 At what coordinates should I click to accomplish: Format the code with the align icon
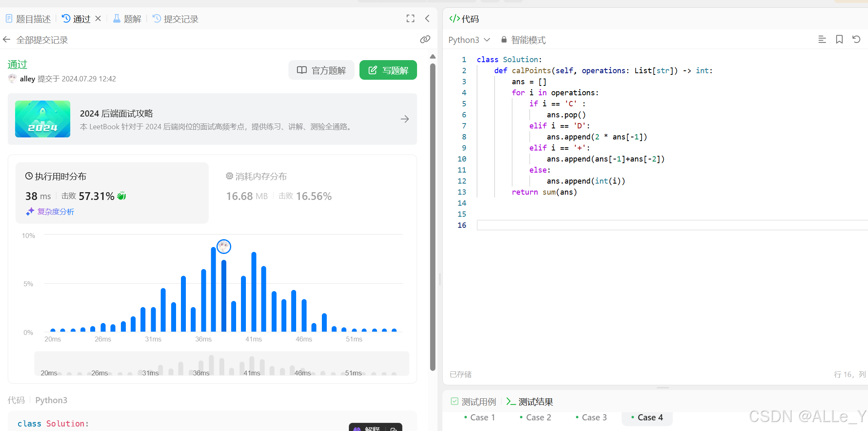(x=822, y=39)
